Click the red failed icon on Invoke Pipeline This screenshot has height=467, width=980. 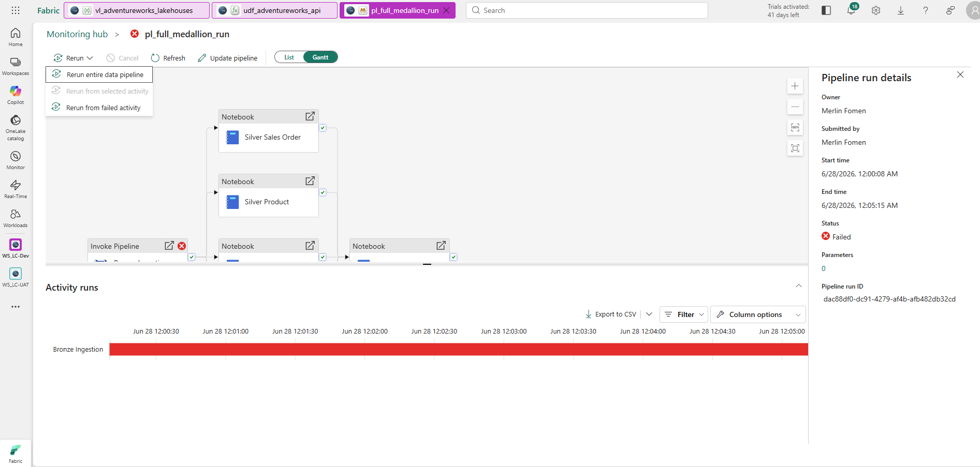(182, 246)
